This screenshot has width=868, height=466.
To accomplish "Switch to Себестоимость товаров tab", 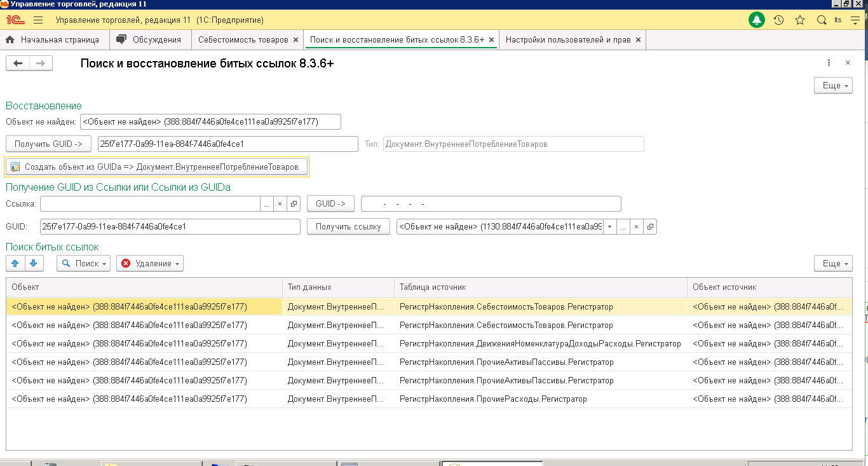I will coord(243,39).
